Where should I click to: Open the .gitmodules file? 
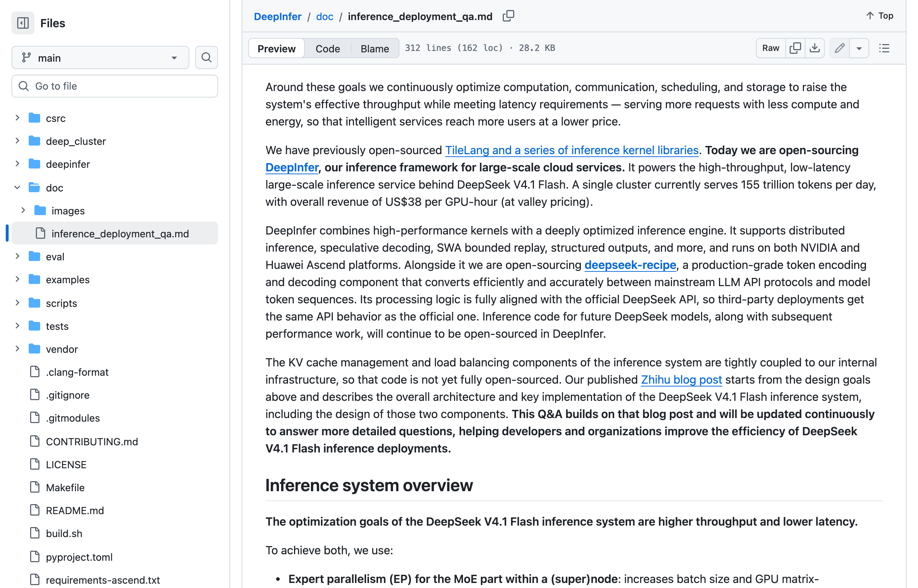pyautogui.click(x=72, y=418)
